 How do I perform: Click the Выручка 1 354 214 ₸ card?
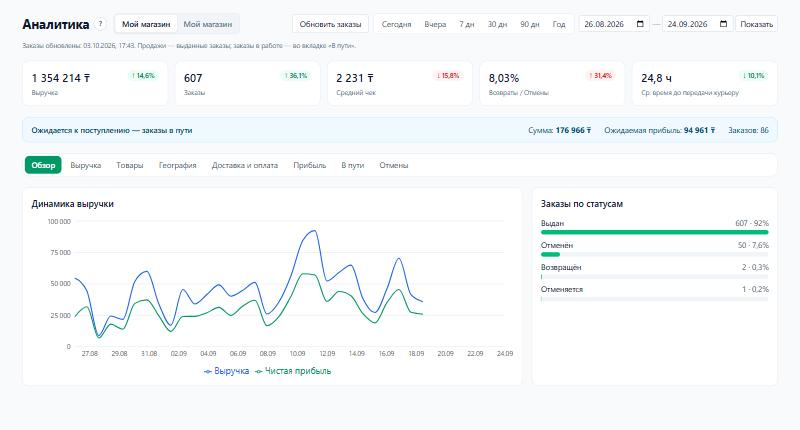tap(95, 84)
